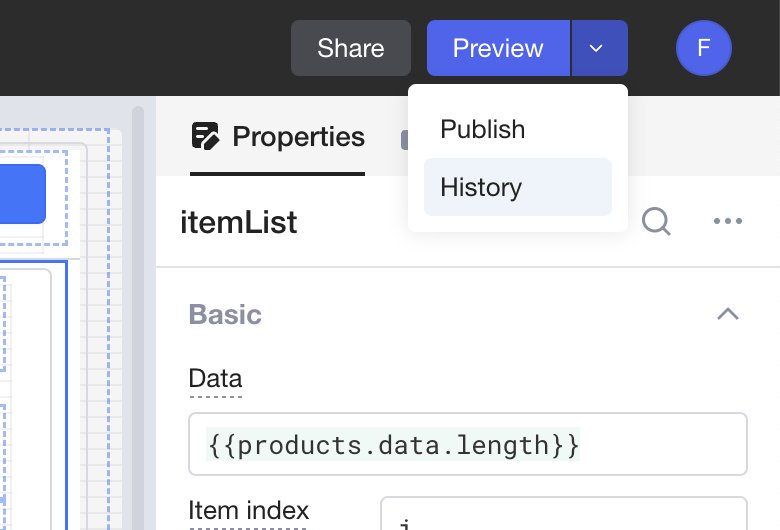Image resolution: width=780 pixels, height=530 pixels.
Task: Select Publish from the dropdown menu
Action: click(483, 129)
